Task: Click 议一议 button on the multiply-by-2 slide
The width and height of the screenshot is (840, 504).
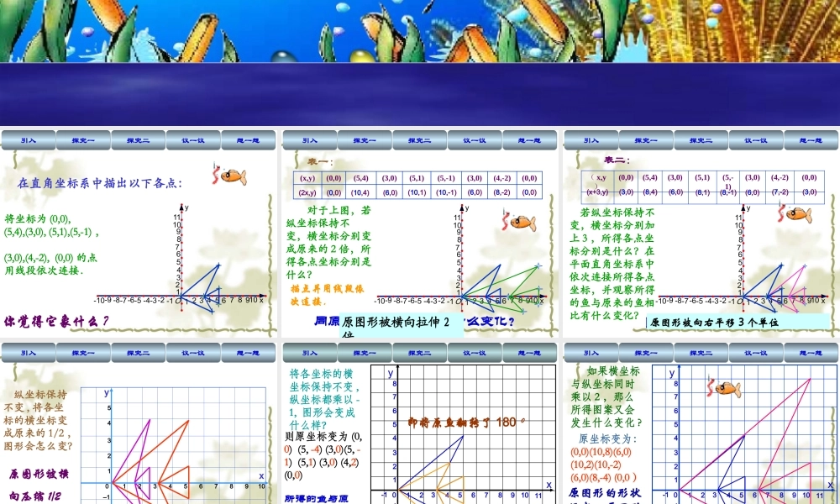Action: [756, 353]
